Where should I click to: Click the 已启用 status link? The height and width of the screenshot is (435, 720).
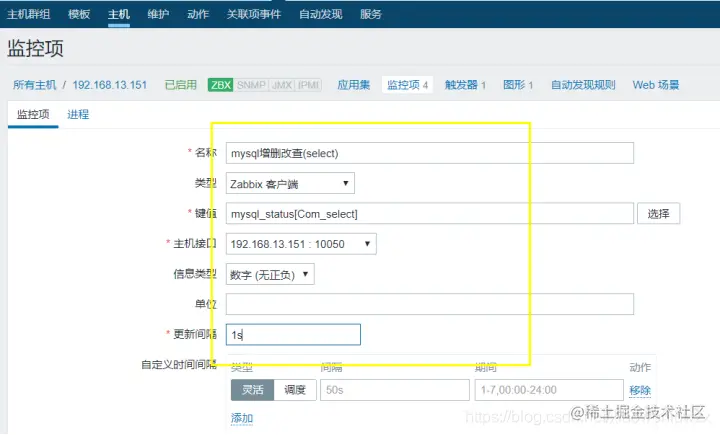(180, 85)
